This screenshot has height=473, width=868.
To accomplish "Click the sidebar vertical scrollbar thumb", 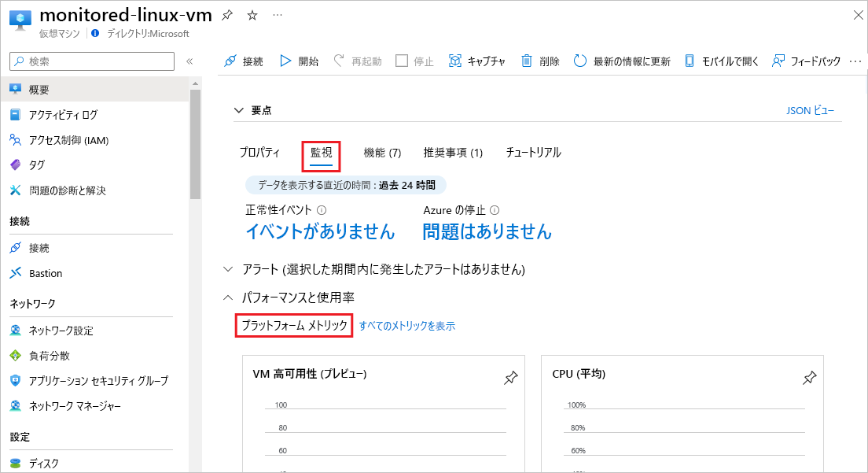I will point(195,144).
